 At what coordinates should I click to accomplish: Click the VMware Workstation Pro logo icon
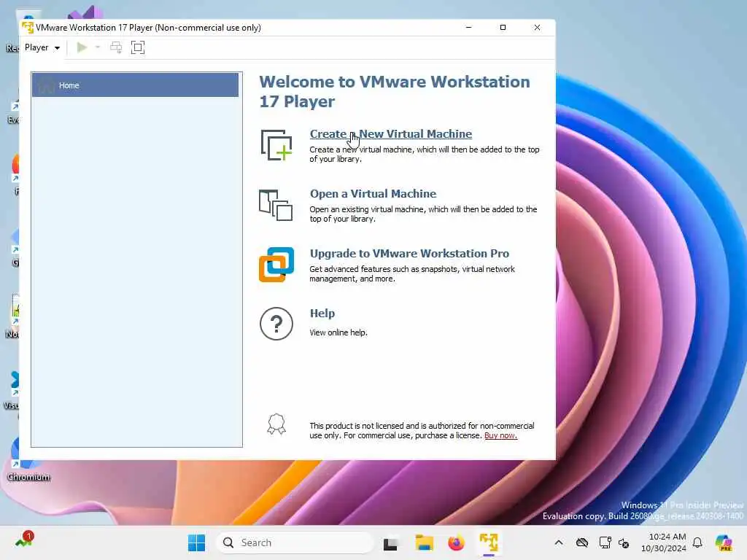276,265
